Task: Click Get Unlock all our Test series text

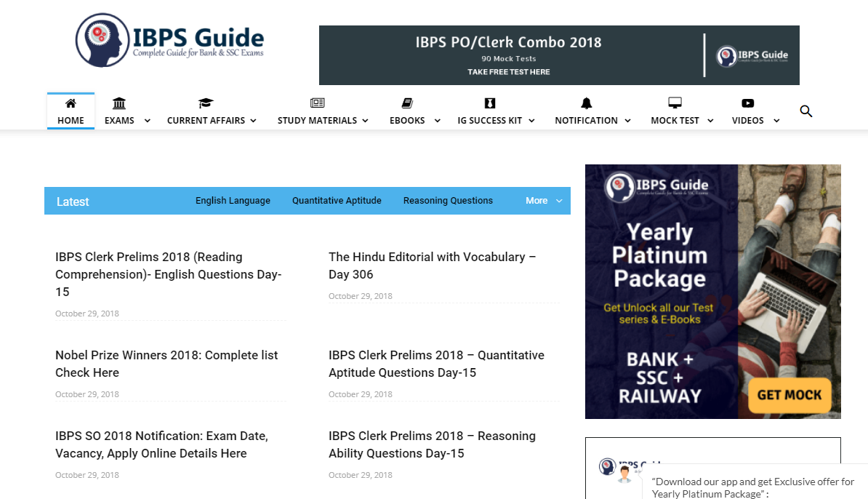Action: 659,314
